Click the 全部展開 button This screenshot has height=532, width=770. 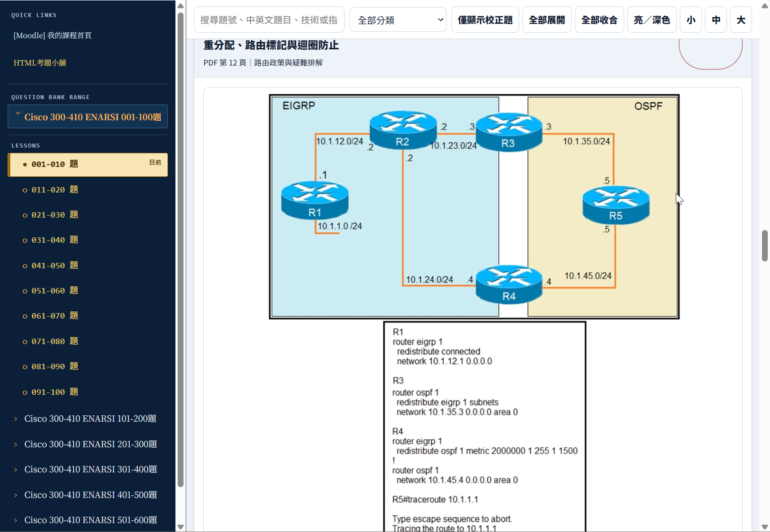pos(547,20)
